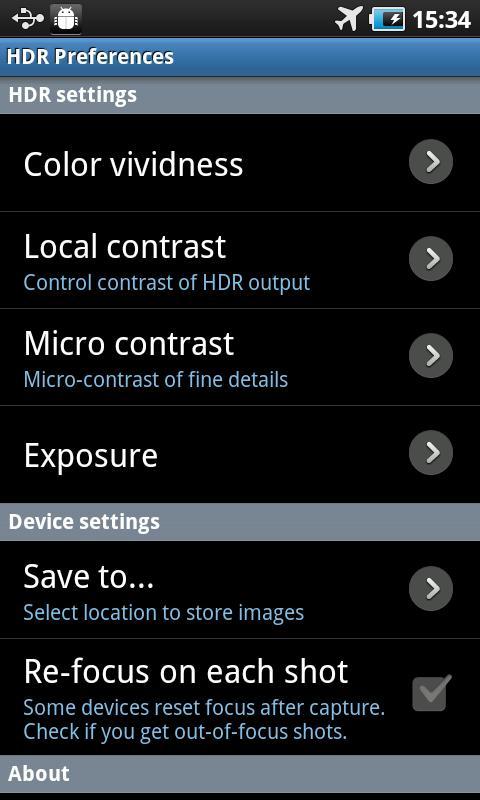The image size is (480, 800).
Task: Open the Exposure preference
Action: (240, 454)
